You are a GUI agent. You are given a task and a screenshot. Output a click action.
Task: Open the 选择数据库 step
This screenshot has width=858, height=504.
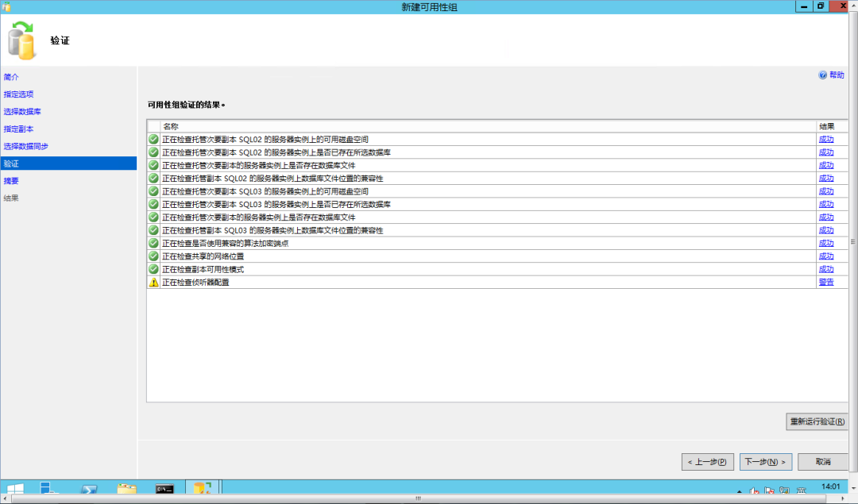(22, 111)
